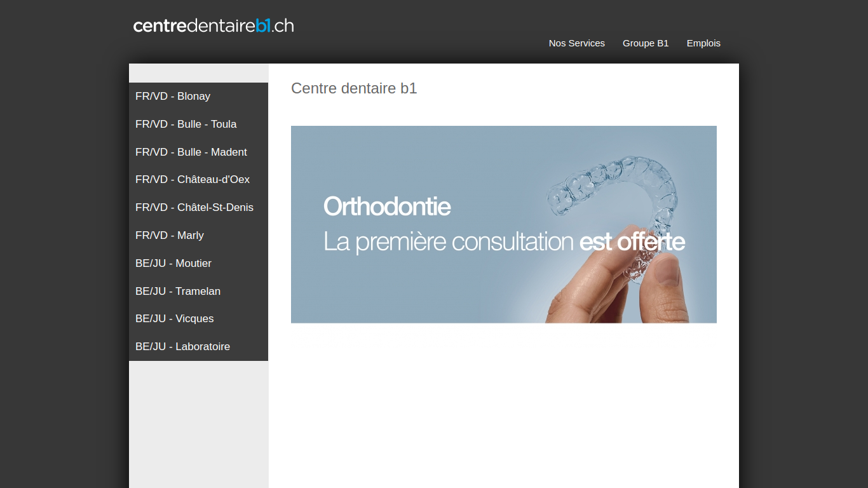Open FR/VD - Château-d'Oex page

point(198,180)
